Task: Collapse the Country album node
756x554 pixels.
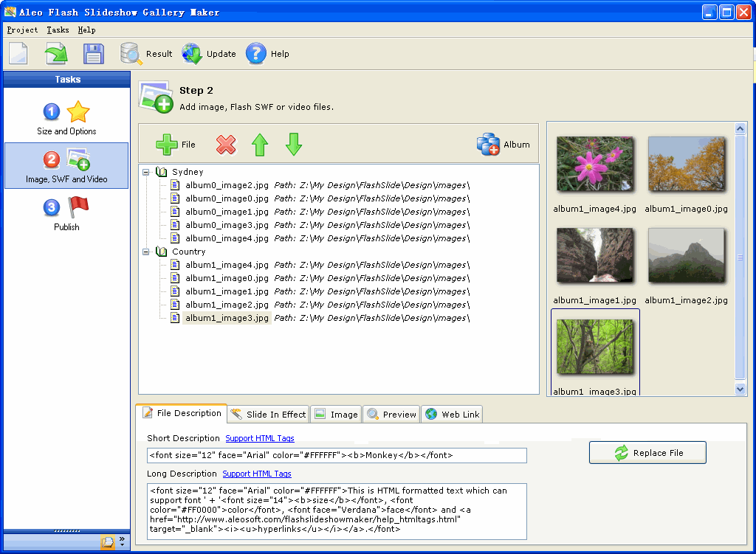Action: [x=145, y=252]
